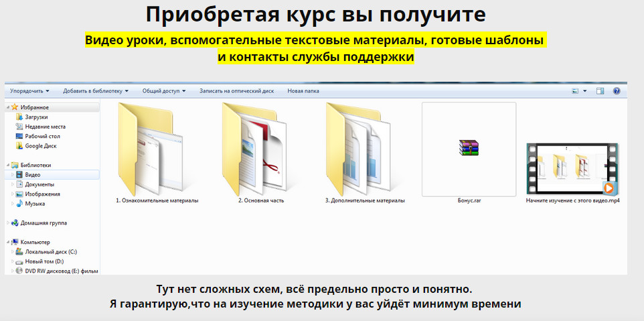
Task: Click the label 2. Основная часть
Action: [261, 200]
